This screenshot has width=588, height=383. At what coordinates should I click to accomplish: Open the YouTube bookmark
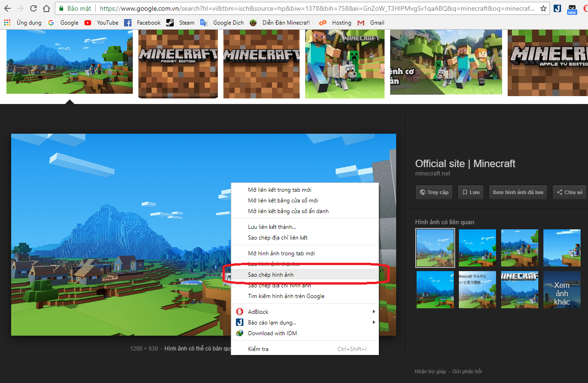(x=101, y=23)
